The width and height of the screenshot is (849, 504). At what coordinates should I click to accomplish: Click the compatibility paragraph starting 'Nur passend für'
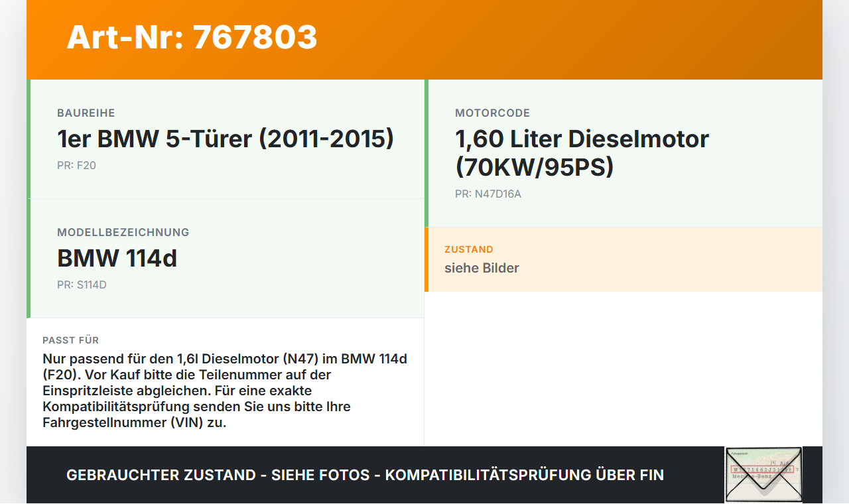click(225, 391)
